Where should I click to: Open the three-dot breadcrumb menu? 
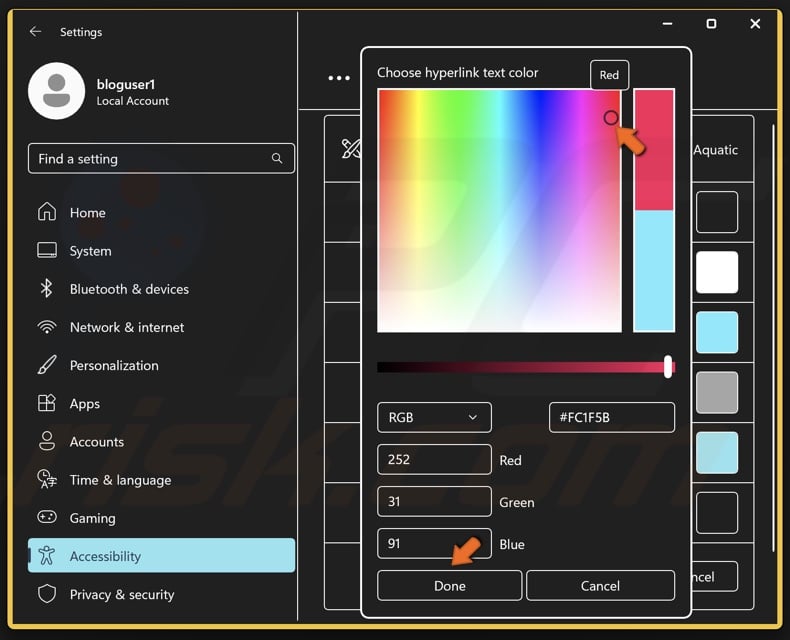tap(339, 78)
